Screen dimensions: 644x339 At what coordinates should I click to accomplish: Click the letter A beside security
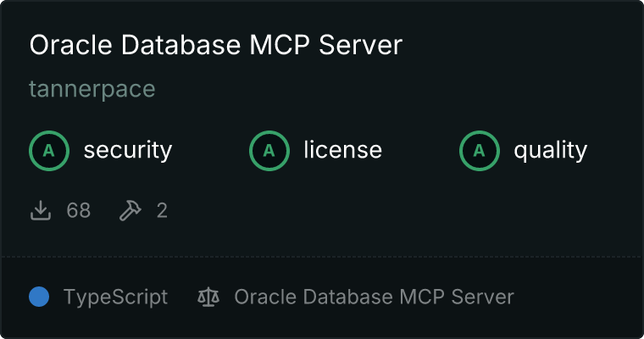click(49, 151)
